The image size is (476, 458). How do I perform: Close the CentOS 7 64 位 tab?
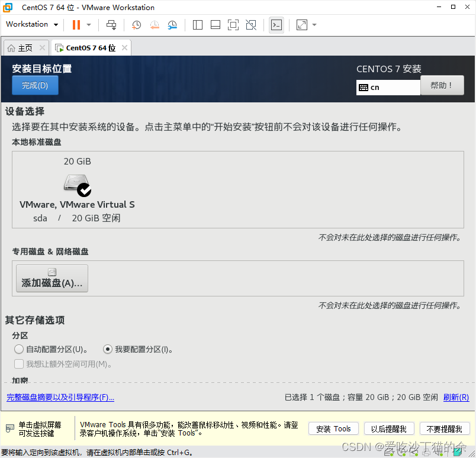124,48
